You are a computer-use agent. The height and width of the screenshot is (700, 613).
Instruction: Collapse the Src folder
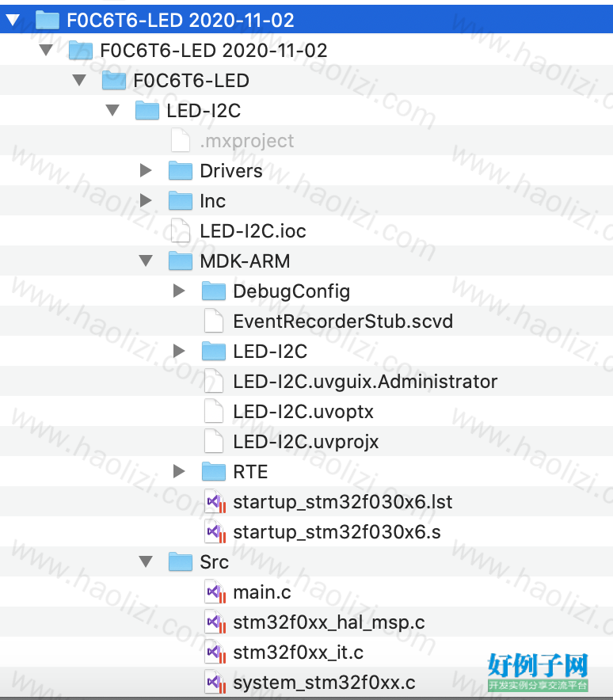(146, 561)
